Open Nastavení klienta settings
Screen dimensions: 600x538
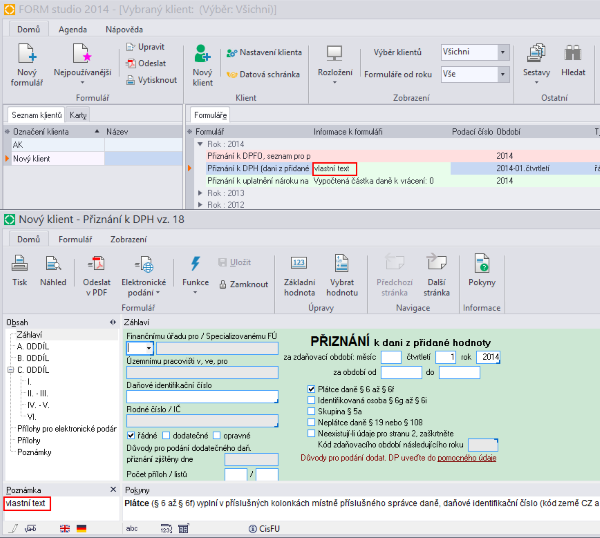point(264,52)
